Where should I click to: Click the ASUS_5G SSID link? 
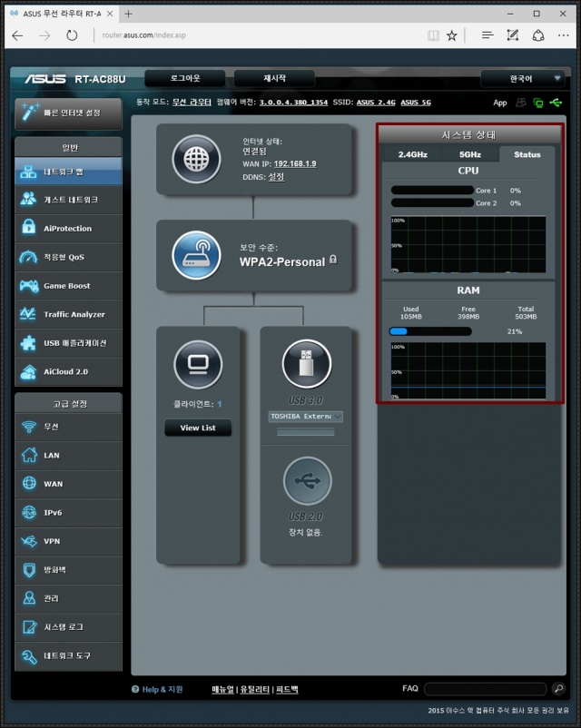pyautogui.click(x=416, y=103)
